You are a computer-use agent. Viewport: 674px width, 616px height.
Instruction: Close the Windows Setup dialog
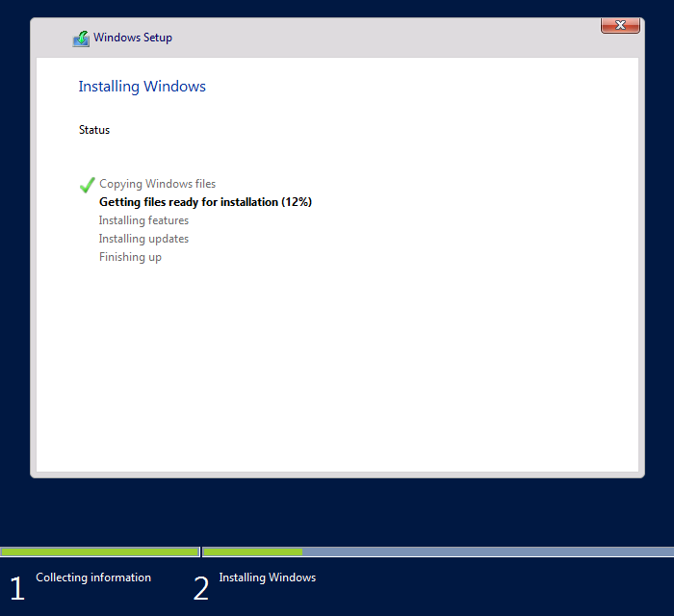click(x=620, y=25)
